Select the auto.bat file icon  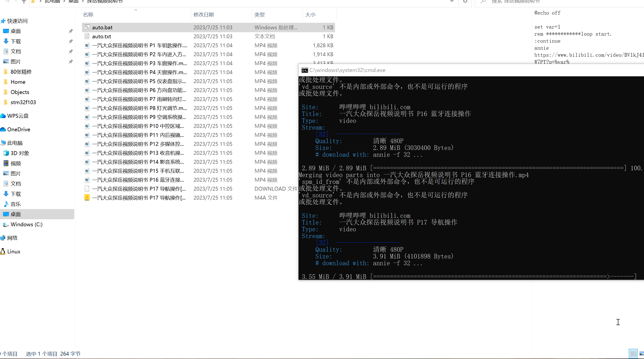[x=87, y=27]
